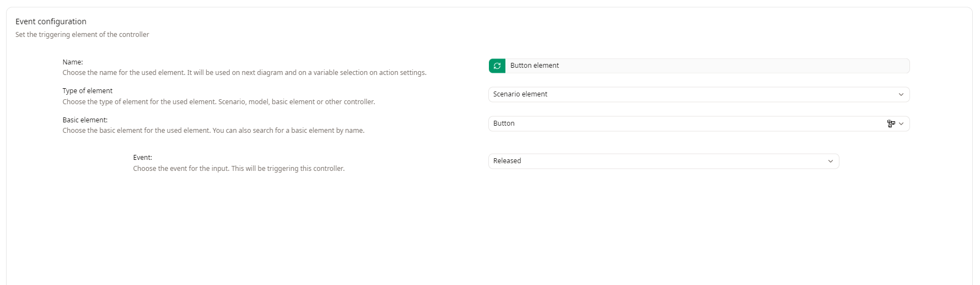
Task: Click the 'Event configuration' heading
Action: coord(51,21)
